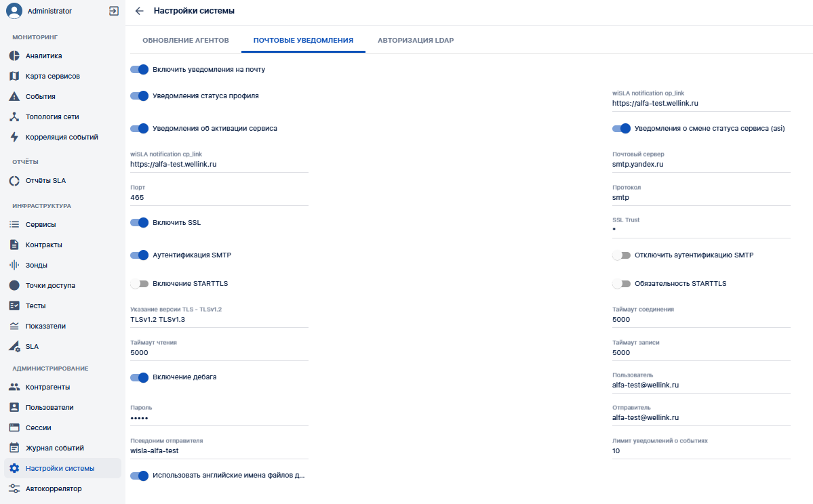The image size is (813, 504).
Task: Open the Analytics pie chart icon
Action: pos(14,56)
